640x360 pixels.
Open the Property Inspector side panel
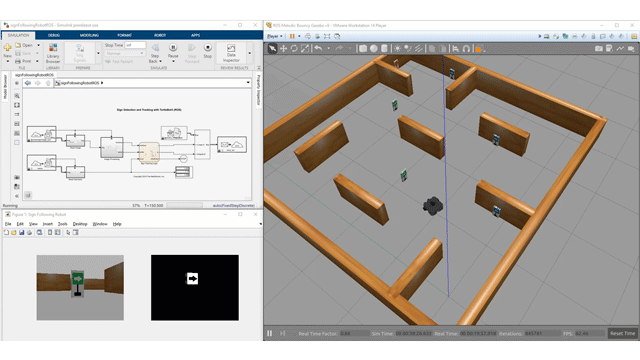click(258, 89)
